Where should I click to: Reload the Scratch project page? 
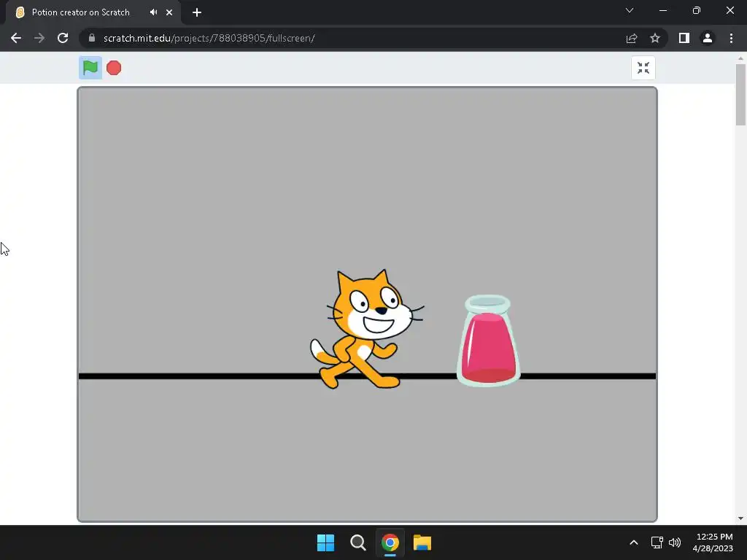pos(63,38)
